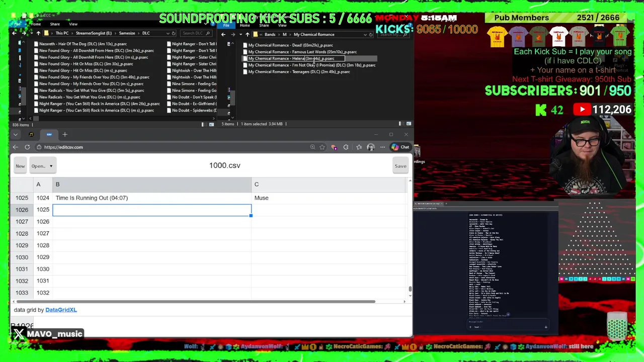Open the browser tab list chevron
Viewport: 644px width, 362px height.
click(16, 134)
